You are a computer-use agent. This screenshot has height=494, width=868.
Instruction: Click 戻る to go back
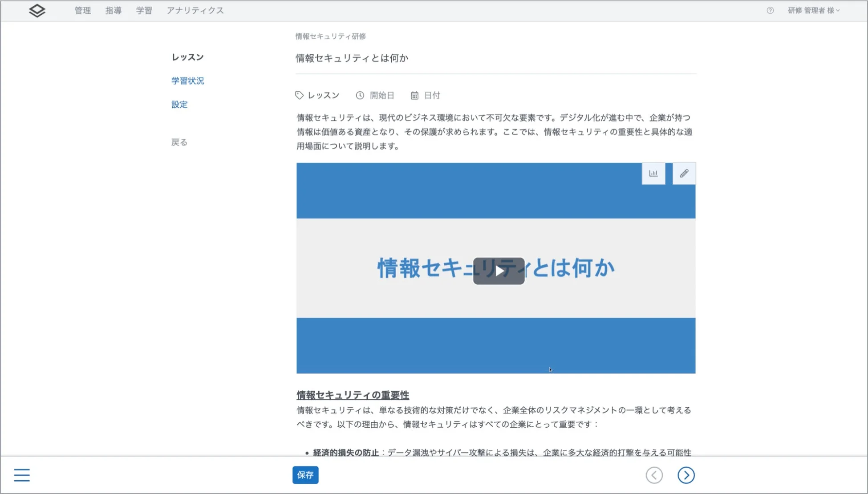click(179, 142)
